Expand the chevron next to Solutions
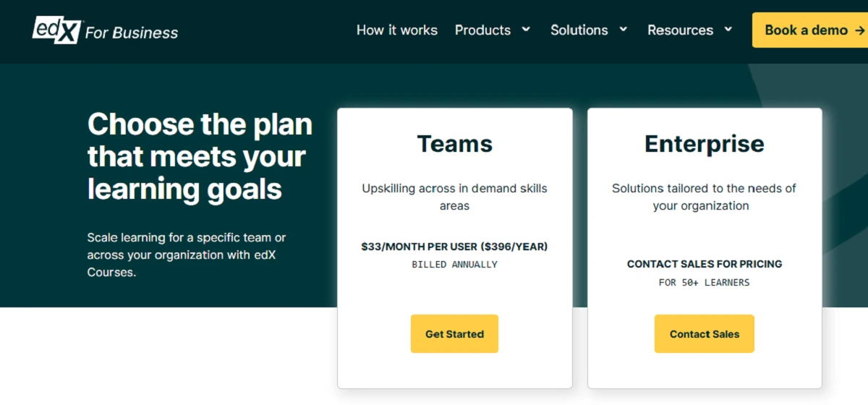868x405 pixels. pos(624,30)
